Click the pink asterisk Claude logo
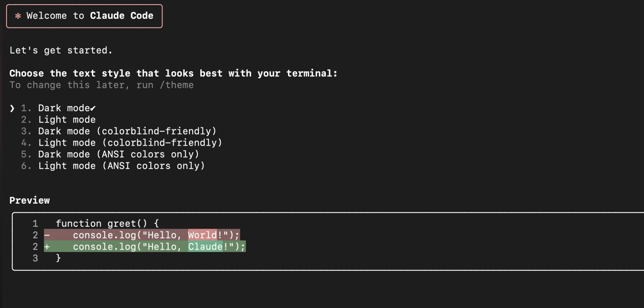 coord(18,16)
